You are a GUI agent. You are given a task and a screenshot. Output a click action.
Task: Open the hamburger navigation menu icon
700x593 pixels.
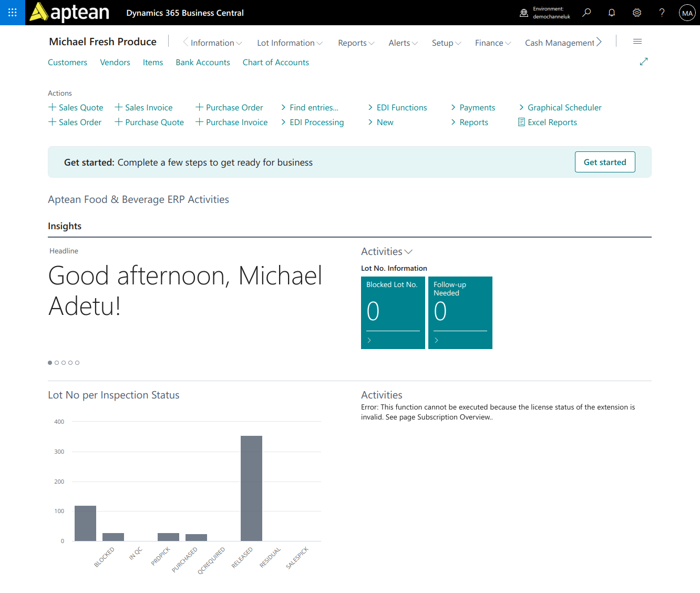637,42
